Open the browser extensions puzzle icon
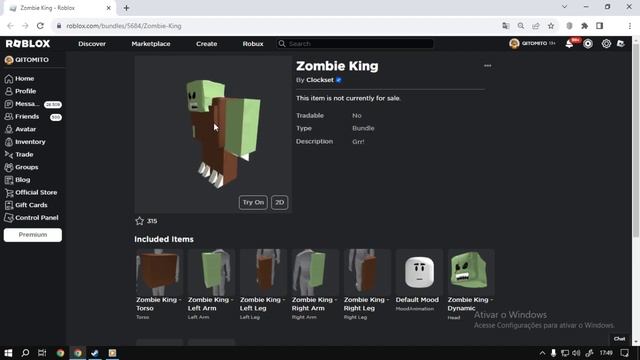The width and height of the screenshot is (640, 360). pos(584,26)
